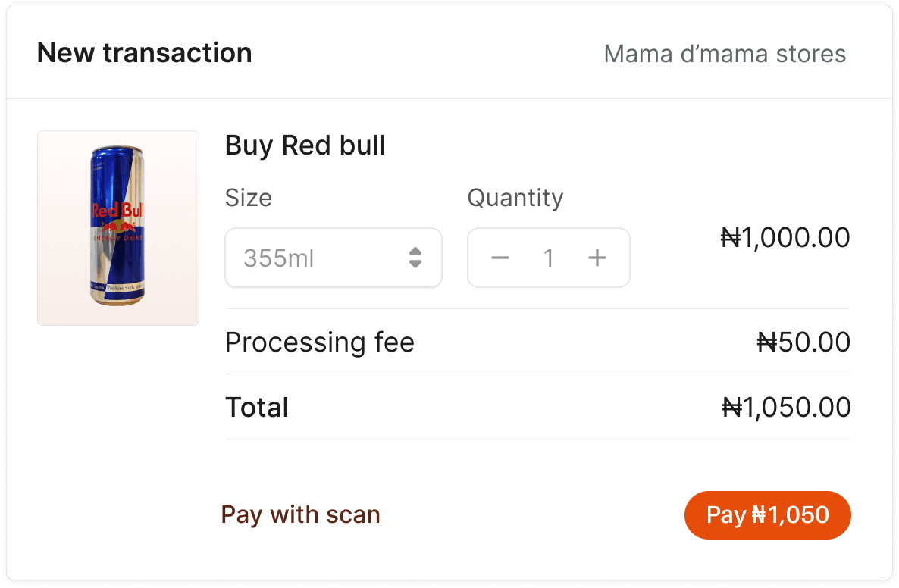Click Pay with scan
This screenshot has width=899, height=588.
pyautogui.click(x=300, y=514)
